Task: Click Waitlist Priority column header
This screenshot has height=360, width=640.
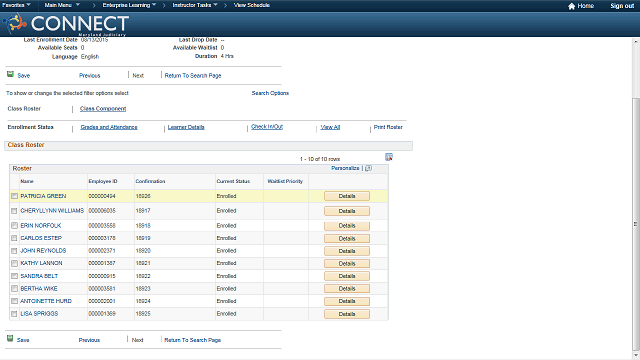Action: pos(285,181)
